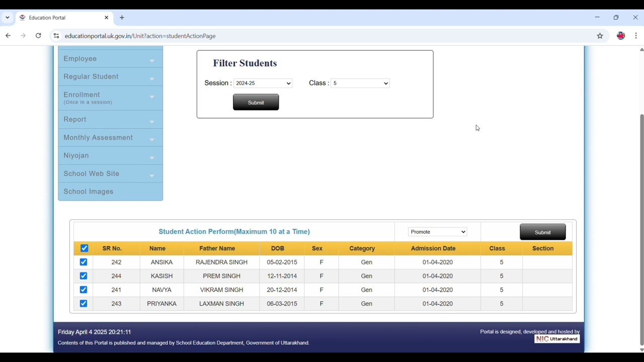
Task: Open the Enrollment sidebar menu
Action: click(x=110, y=98)
